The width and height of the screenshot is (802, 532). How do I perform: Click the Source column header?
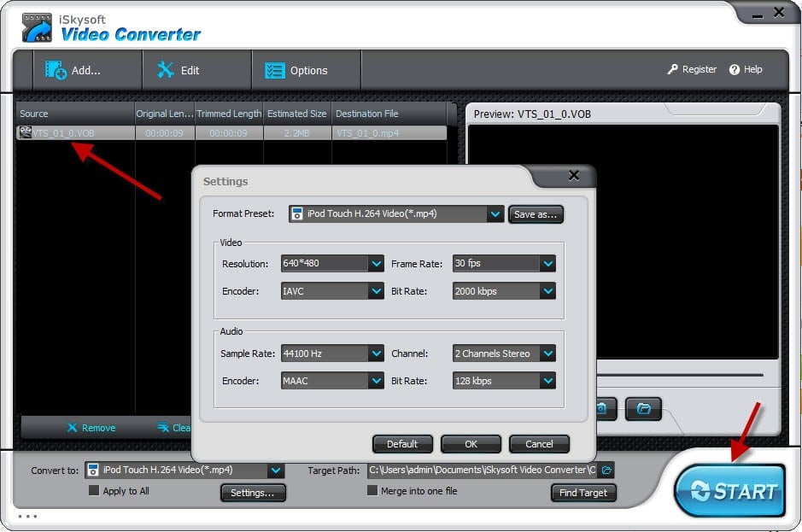click(x=76, y=114)
